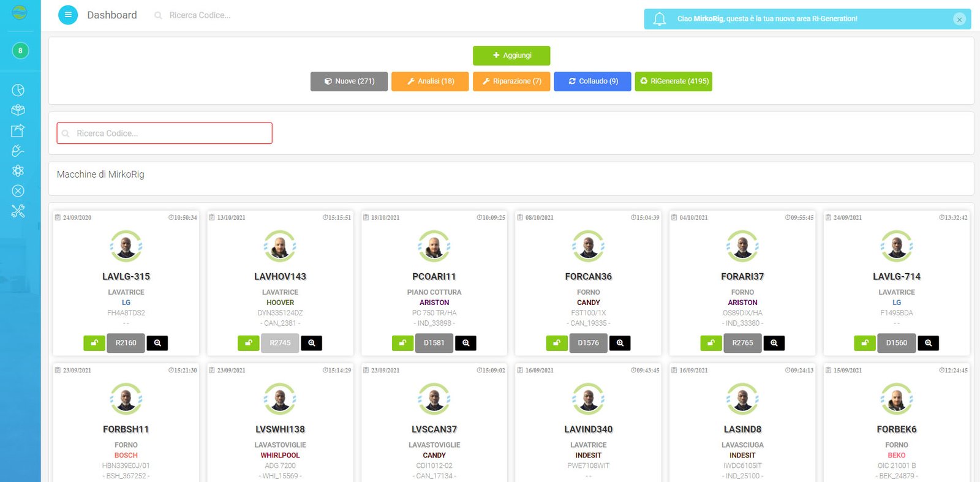Click the green unlock icon on LAVLG-315
980x482 pixels.
94,343
